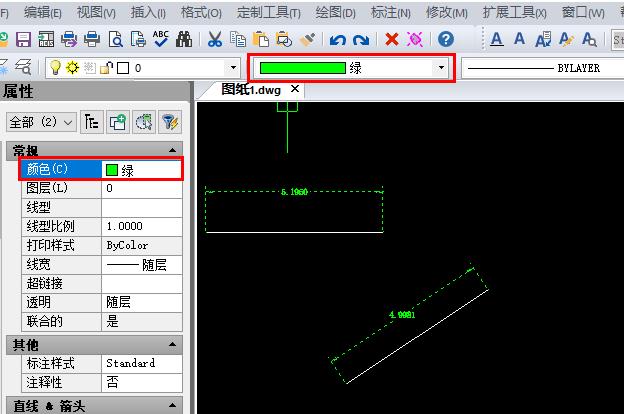Open the 编辑(E) menu
Image resolution: width=624 pixels, height=414 pixels.
click(43, 13)
